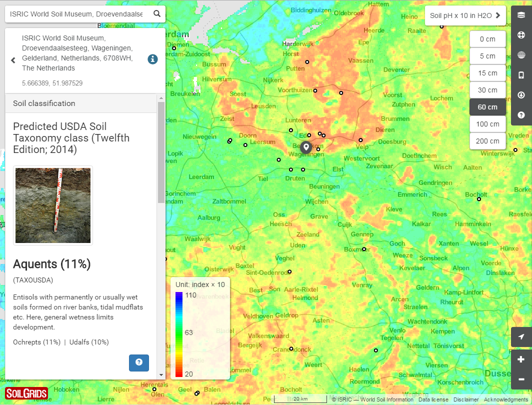Click the globe basemap icon in the sidebar
The image size is (532, 405).
pos(521,55)
